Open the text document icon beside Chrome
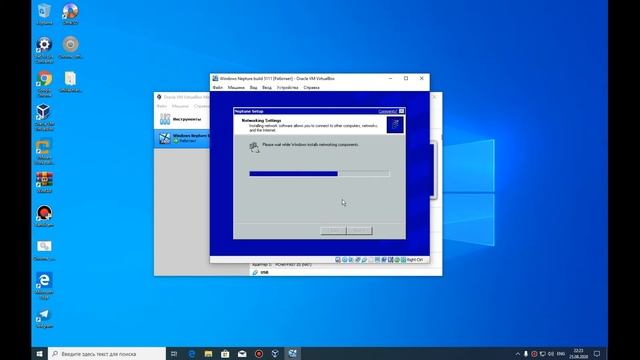 click(x=70, y=81)
